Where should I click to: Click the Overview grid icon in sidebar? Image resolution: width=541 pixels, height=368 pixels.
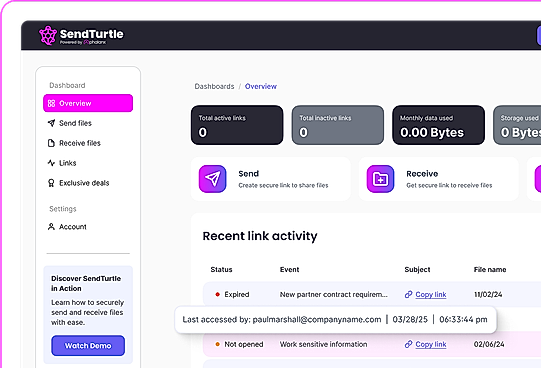[x=51, y=103]
